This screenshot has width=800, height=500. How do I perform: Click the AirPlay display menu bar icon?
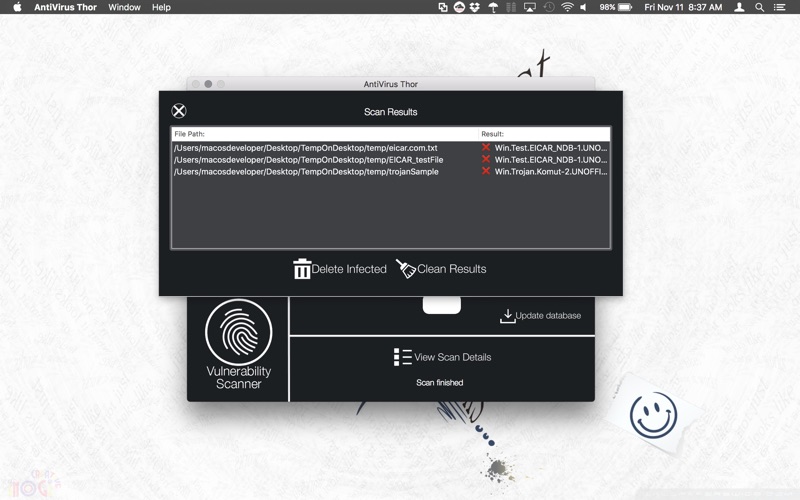tap(530, 7)
